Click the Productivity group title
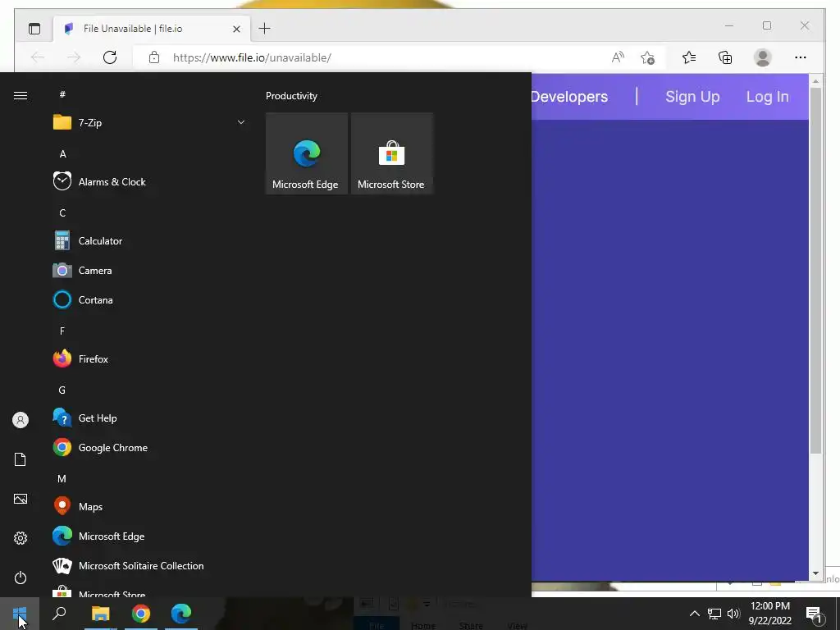This screenshot has width=840, height=630. [291, 96]
